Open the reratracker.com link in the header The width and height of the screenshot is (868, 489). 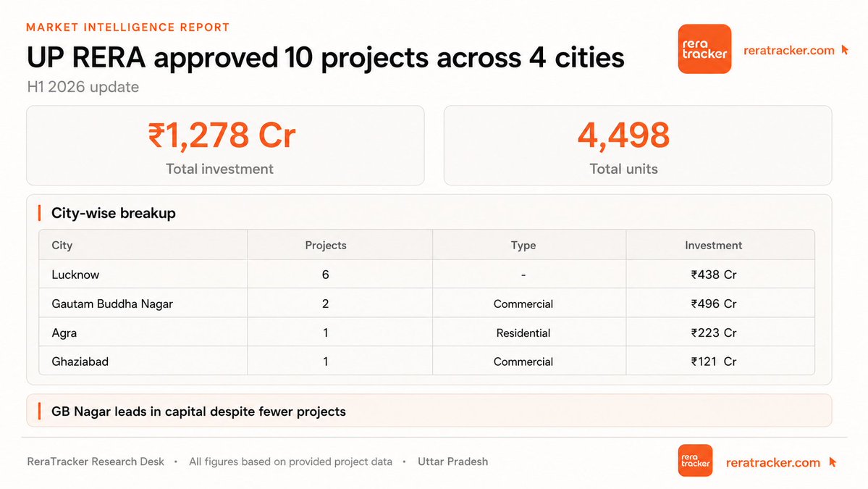(x=789, y=51)
